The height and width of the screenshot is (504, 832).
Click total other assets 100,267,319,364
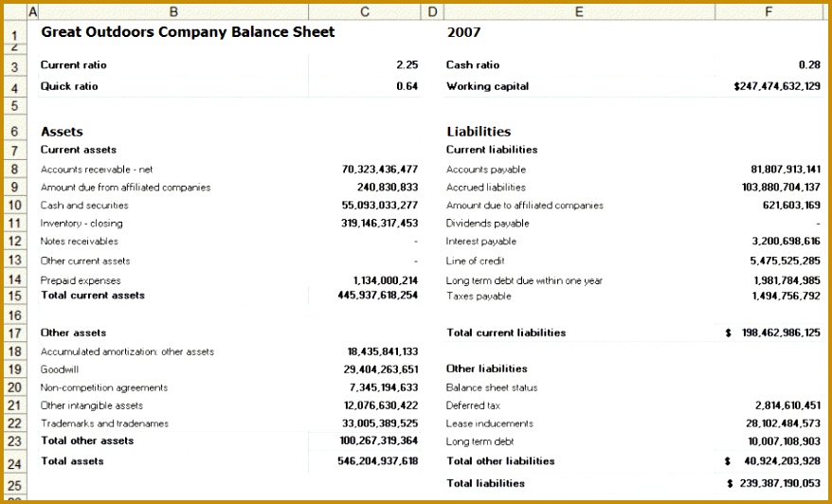tap(379, 441)
